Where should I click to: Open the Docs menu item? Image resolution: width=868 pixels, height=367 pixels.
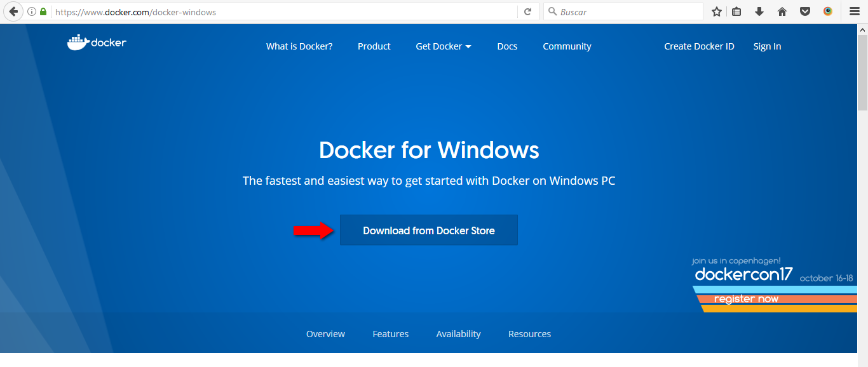tap(507, 46)
